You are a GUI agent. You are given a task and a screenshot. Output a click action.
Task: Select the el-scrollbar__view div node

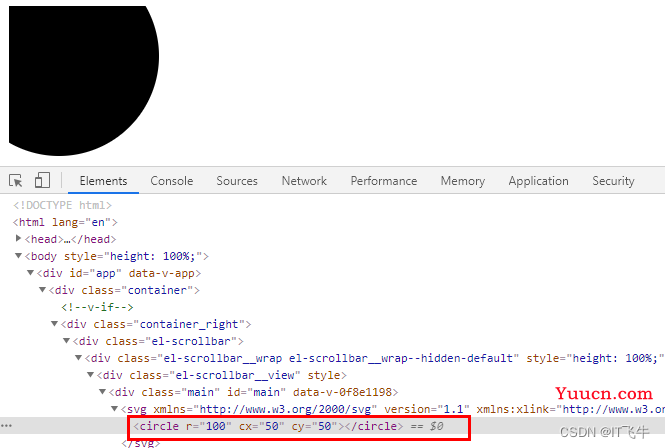[x=222, y=375]
